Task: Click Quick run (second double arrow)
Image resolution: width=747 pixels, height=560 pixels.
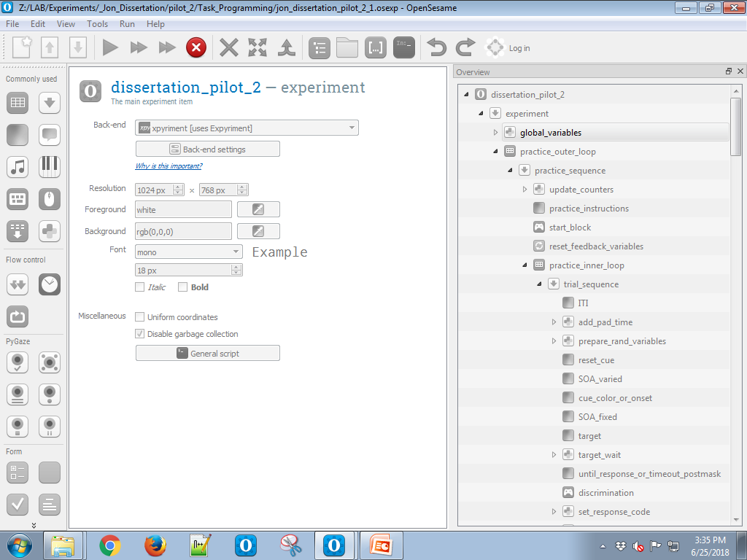Action: tap(167, 47)
